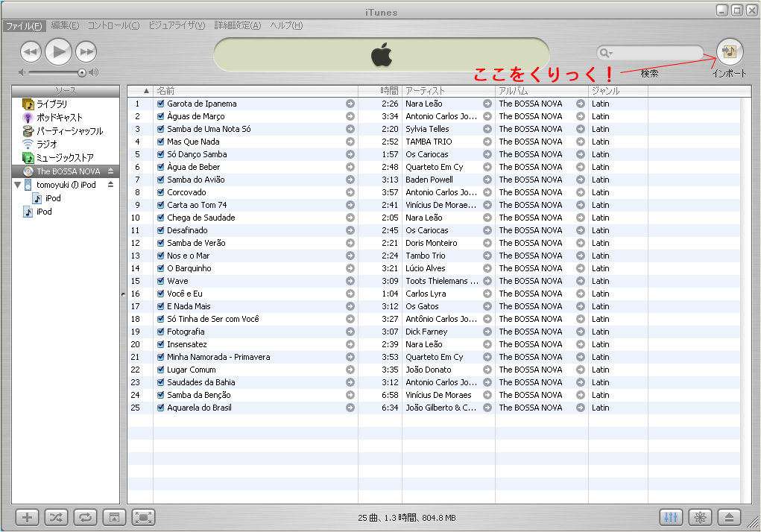
Task: Collapse the tomoyuki の iPod tree
Action: click(x=17, y=185)
